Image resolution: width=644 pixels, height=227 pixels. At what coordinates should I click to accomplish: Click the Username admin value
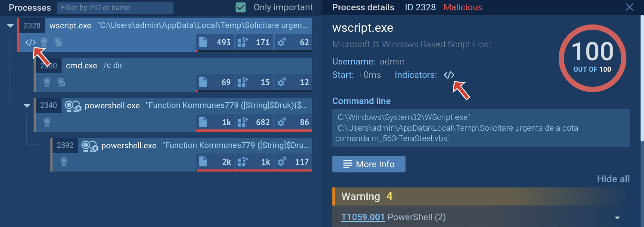tap(392, 61)
